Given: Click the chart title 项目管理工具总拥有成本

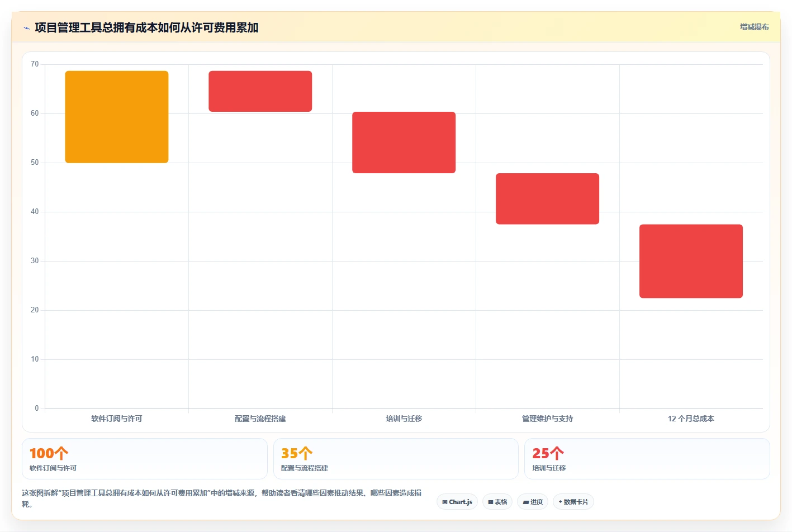Looking at the screenshot, I should click(146, 27).
